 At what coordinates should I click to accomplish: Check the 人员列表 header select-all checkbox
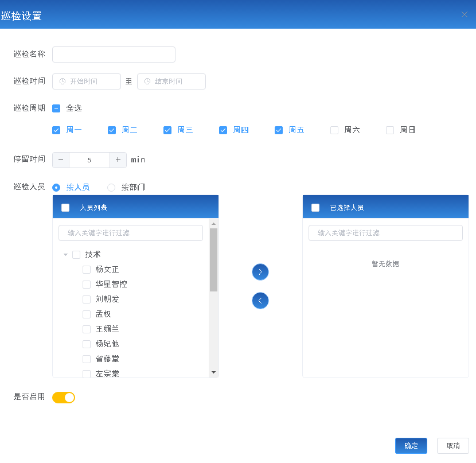[65, 208]
